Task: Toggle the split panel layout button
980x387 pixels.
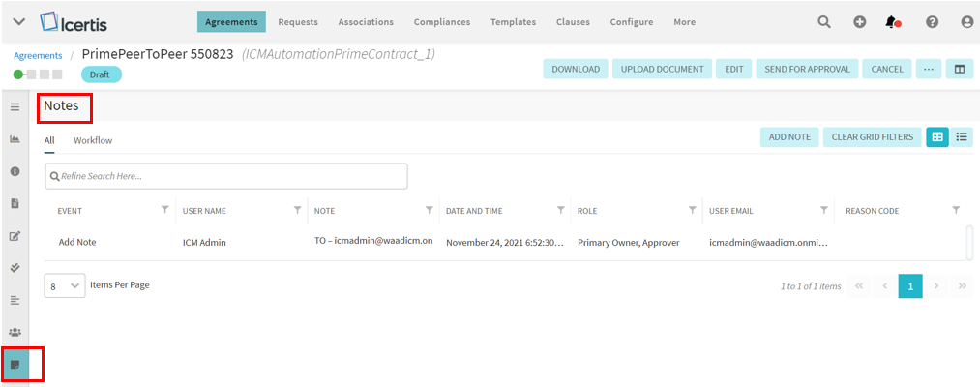Action: point(960,69)
